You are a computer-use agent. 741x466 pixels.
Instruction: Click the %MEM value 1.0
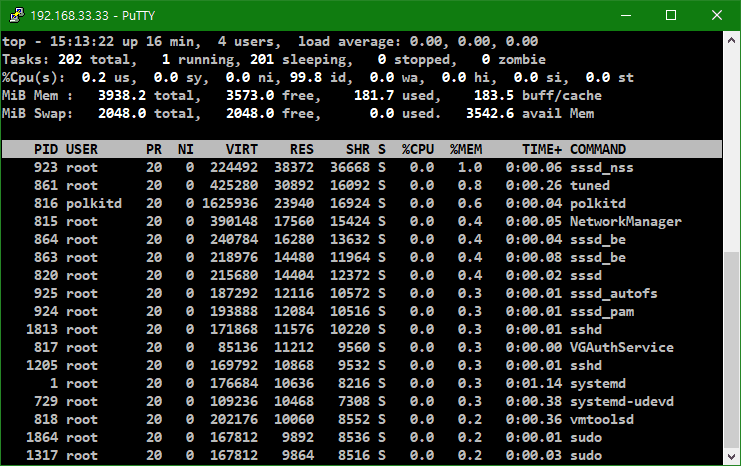tap(470, 168)
